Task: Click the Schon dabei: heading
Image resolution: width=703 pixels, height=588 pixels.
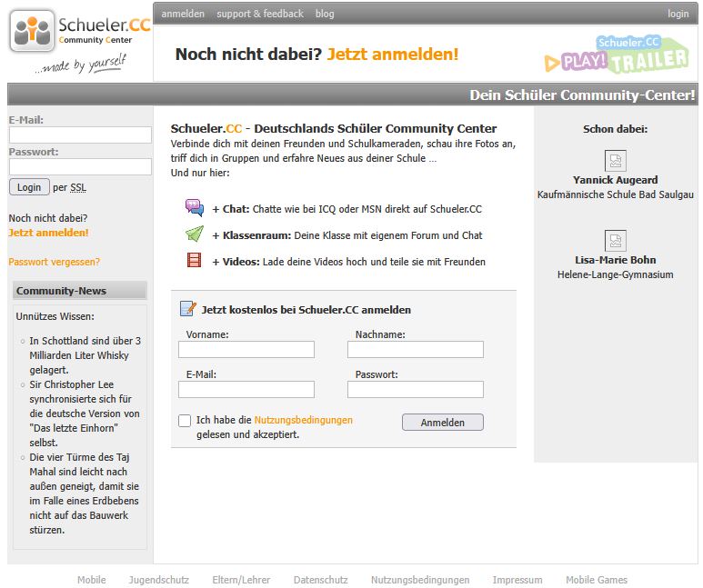Action: coord(615,129)
